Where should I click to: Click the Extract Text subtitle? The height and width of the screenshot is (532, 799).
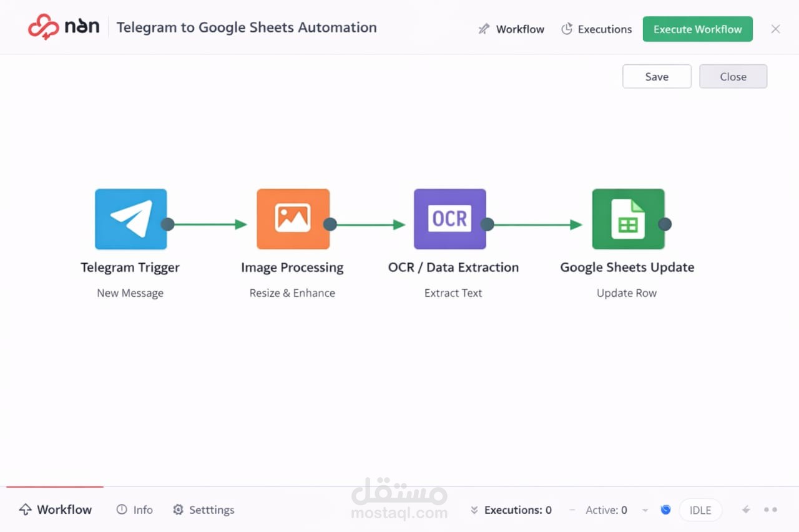click(453, 293)
